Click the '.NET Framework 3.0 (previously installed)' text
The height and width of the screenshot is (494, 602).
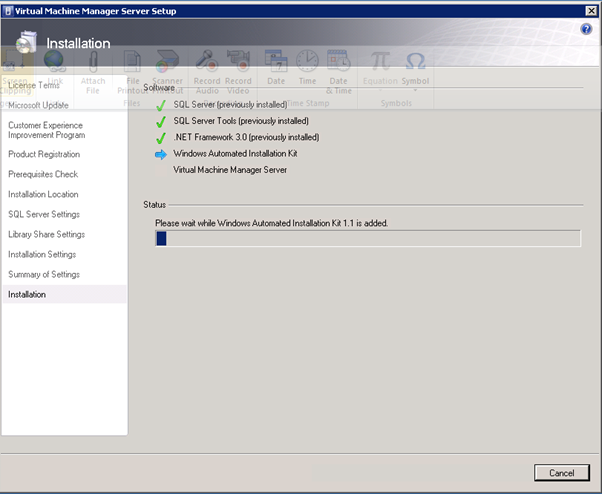[246, 137]
